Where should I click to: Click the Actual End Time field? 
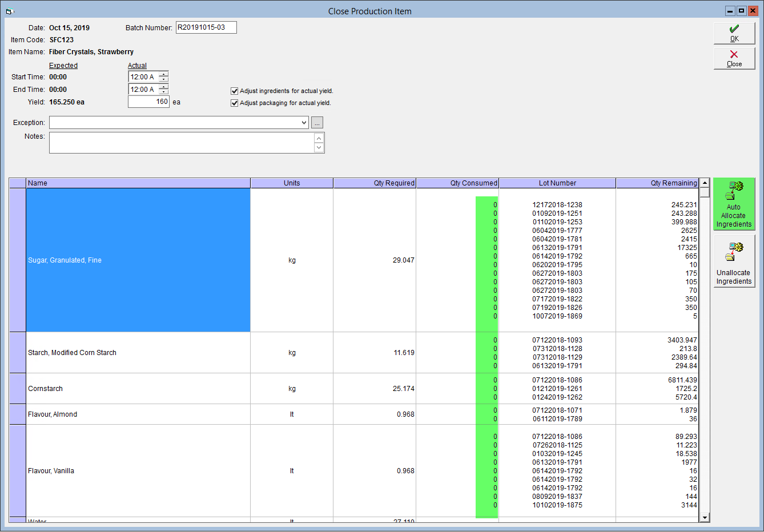tap(144, 89)
